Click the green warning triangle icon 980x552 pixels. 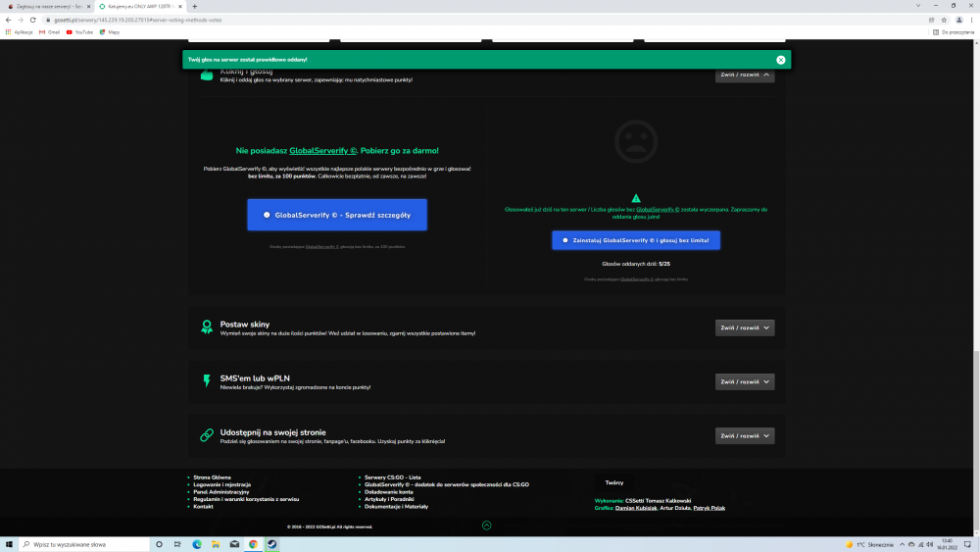(x=636, y=198)
